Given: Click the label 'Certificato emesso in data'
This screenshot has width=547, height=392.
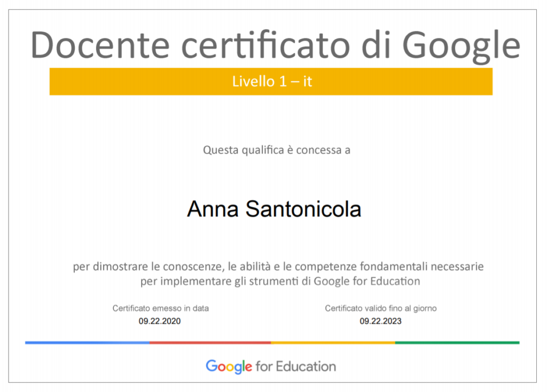Looking at the screenshot, I should pyautogui.click(x=160, y=308).
